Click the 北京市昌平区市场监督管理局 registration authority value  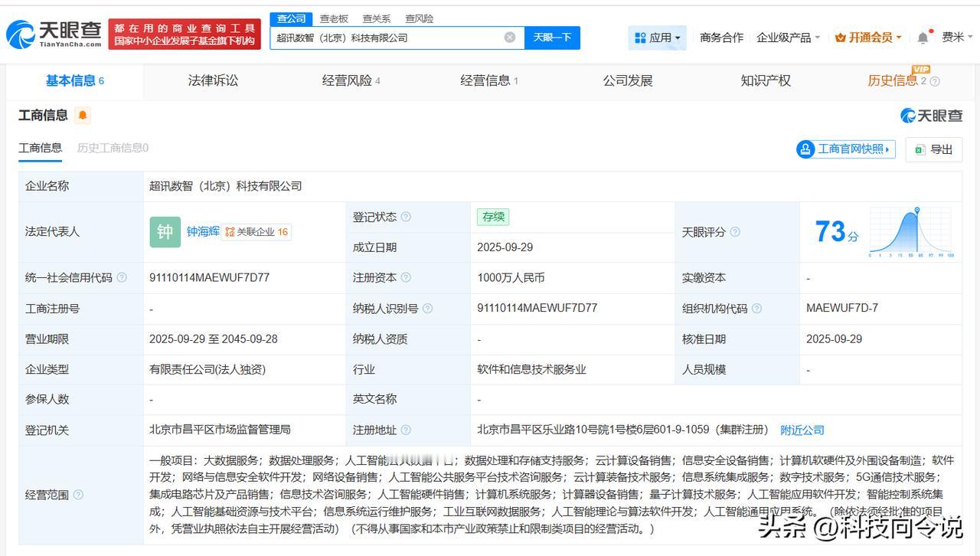pos(220,430)
